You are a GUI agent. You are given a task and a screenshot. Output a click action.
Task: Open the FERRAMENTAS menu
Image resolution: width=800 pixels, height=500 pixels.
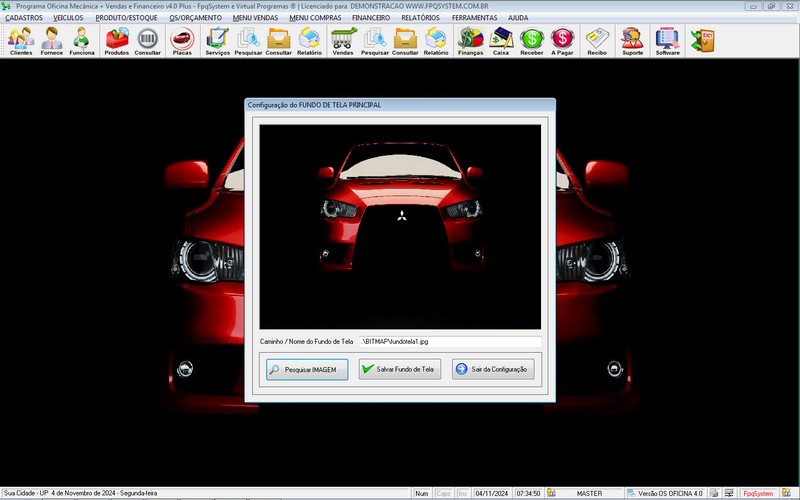coord(475,17)
